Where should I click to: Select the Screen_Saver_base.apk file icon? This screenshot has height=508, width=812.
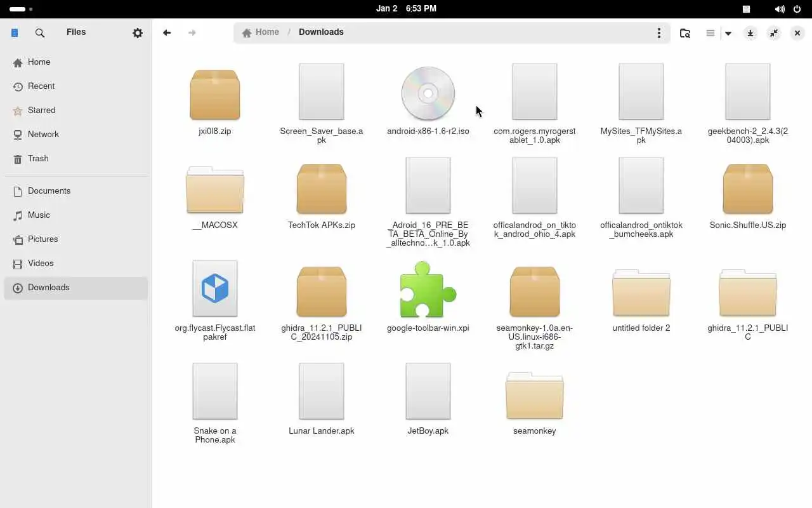[x=322, y=91]
